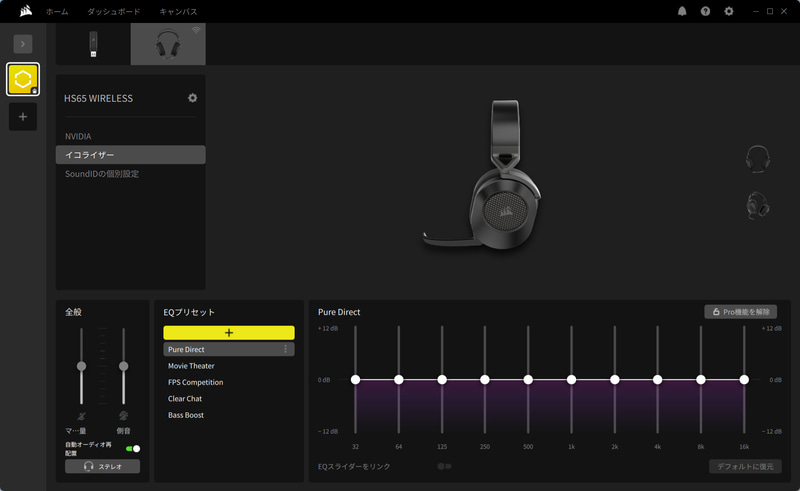This screenshot has height=491, width=800.
Task: Click the microphone volume slider handle
Action: [81, 366]
